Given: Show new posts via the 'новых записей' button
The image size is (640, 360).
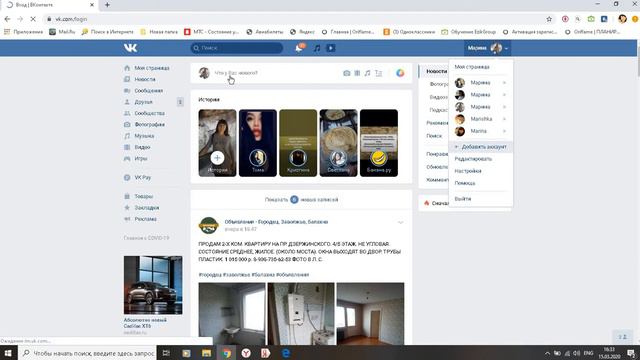Looking at the screenshot, I should [x=301, y=200].
